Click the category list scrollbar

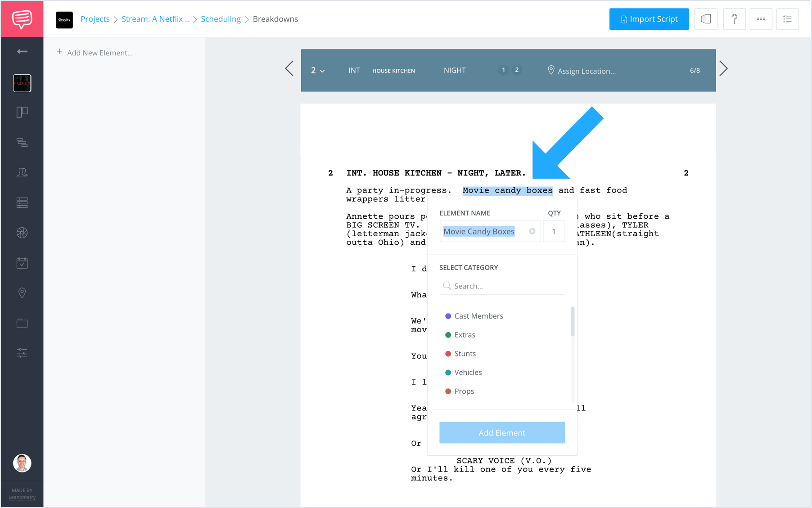pos(573,321)
